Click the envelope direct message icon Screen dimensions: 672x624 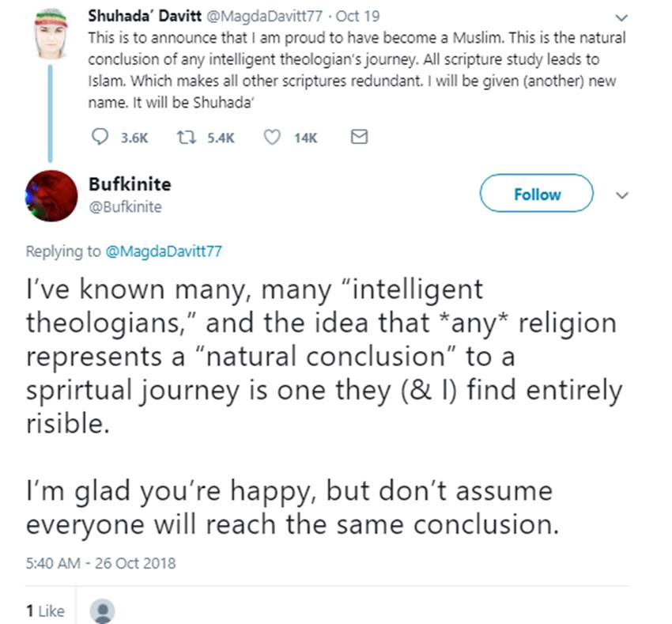click(x=358, y=138)
